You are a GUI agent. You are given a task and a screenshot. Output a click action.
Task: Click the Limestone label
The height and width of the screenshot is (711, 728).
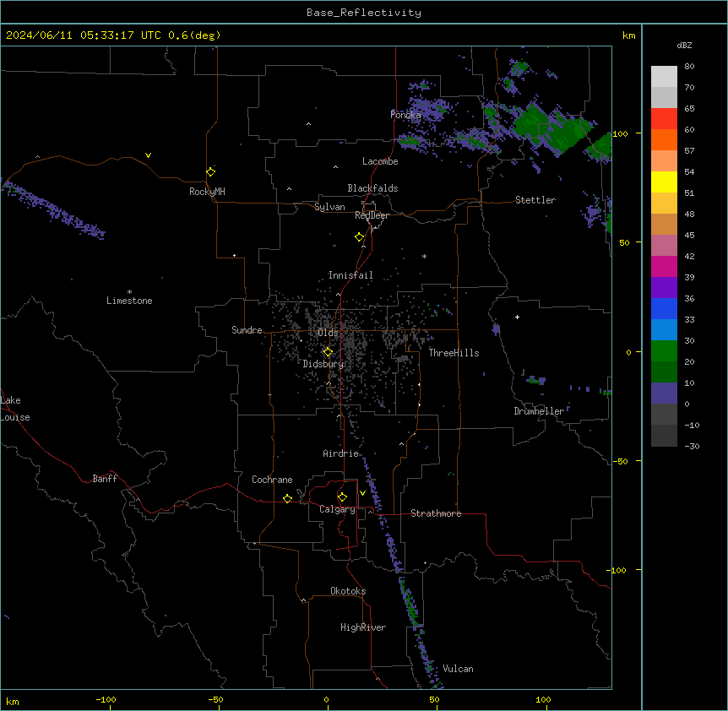tap(129, 301)
